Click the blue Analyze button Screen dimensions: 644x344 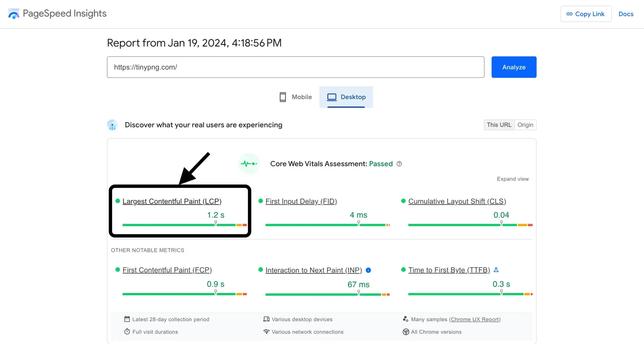pyautogui.click(x=514, y=67)
